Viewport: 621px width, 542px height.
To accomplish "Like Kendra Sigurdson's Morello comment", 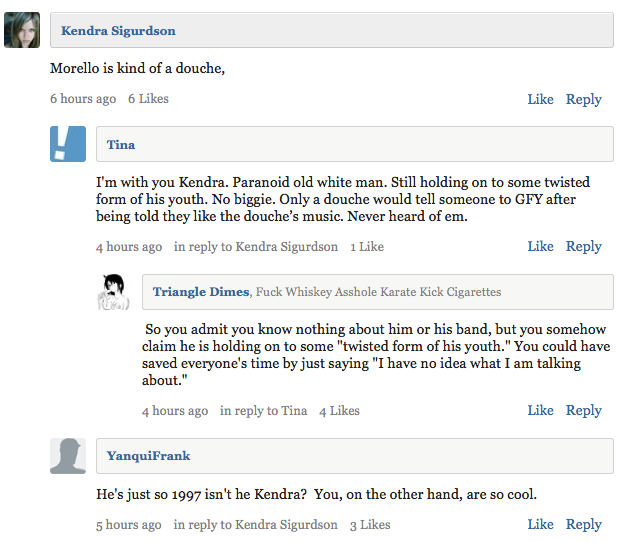I will click(x=540, y=99).
